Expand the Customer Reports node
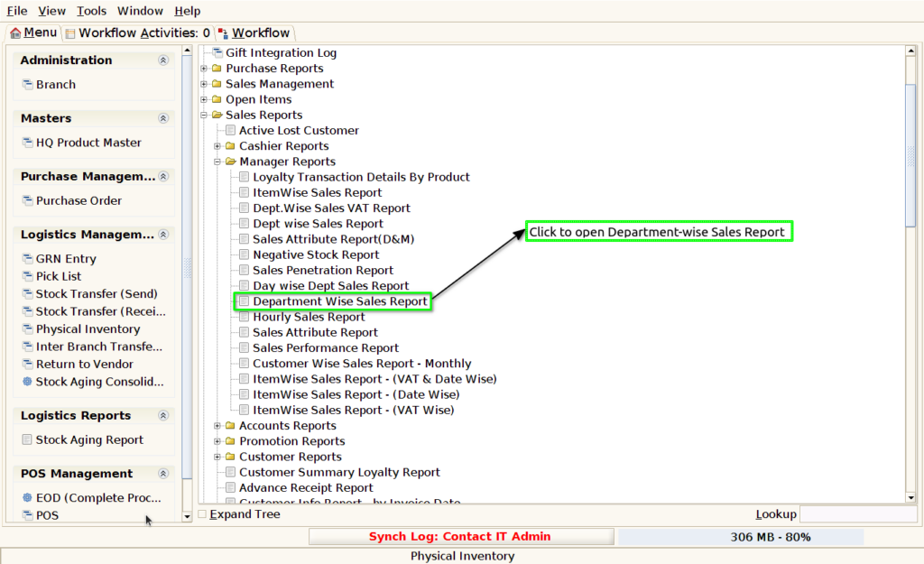The width and height of the screenshot is (924, 564). click(x=217, y=457)
